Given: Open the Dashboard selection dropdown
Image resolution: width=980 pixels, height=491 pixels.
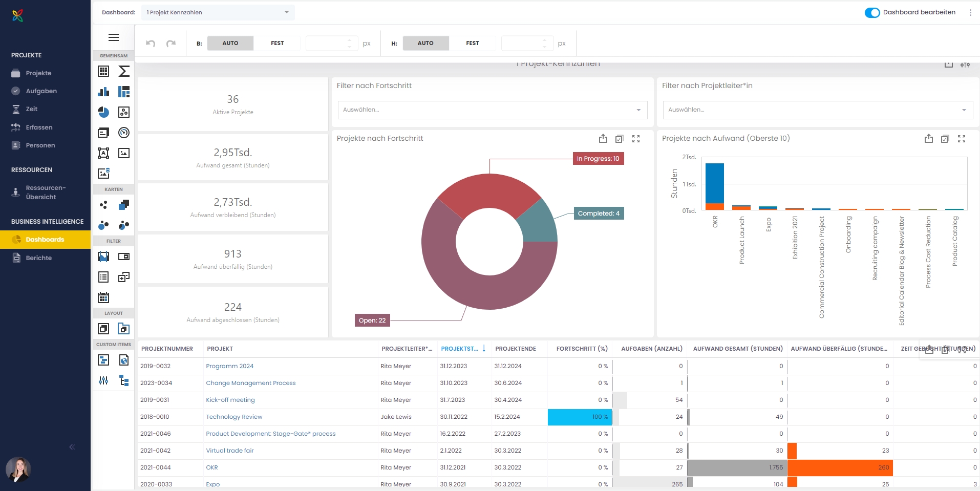Looking at the screenshot, I should 218,12.
